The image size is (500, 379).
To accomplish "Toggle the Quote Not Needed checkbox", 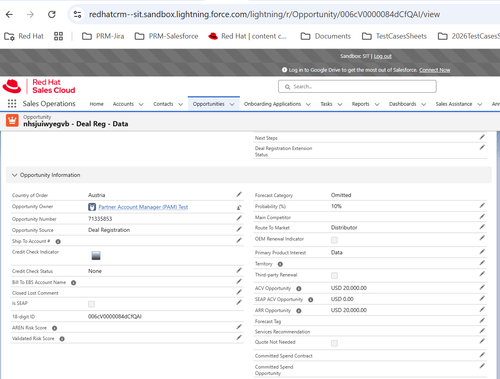I will [334, 343].
